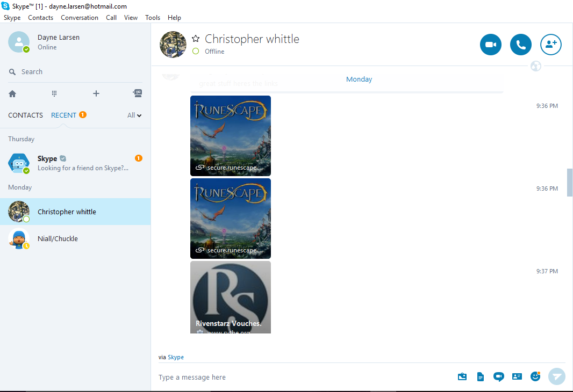Click the 9:37 PM timestamp
Viewport: 573px width, 392px height.
(x=547, y=271)
